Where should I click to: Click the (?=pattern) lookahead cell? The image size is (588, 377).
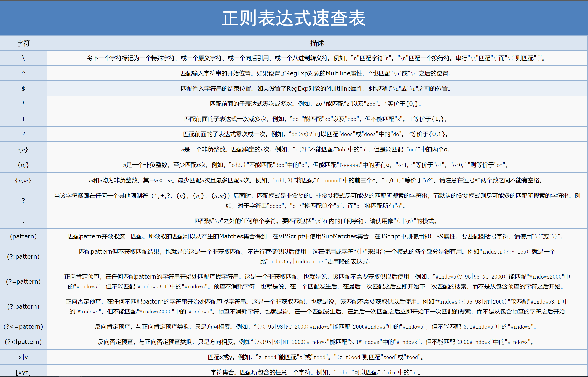point(23,281)
